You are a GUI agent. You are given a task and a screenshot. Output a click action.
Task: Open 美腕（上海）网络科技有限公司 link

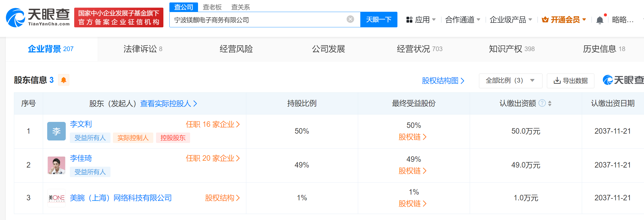[121, 198]
